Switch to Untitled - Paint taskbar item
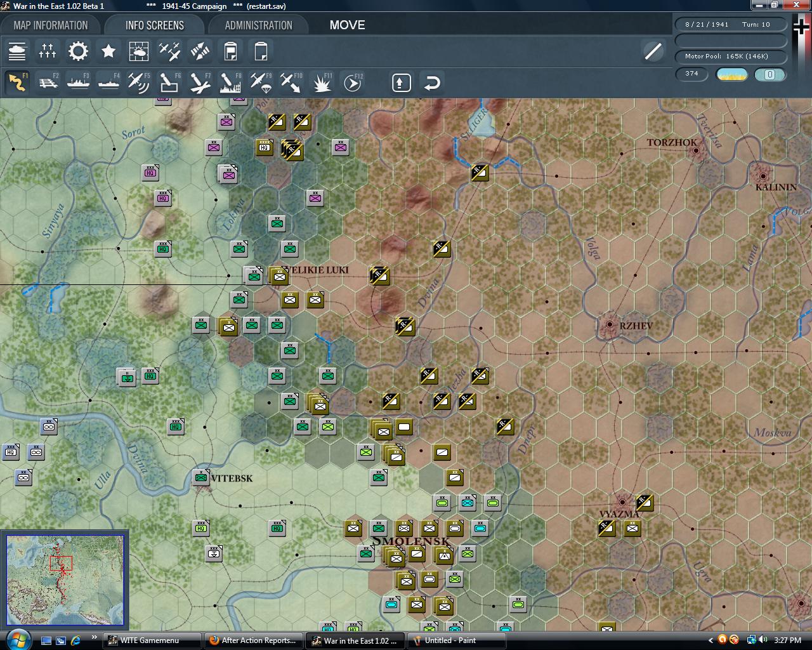The image size is (812, 650). click(457, 640)
